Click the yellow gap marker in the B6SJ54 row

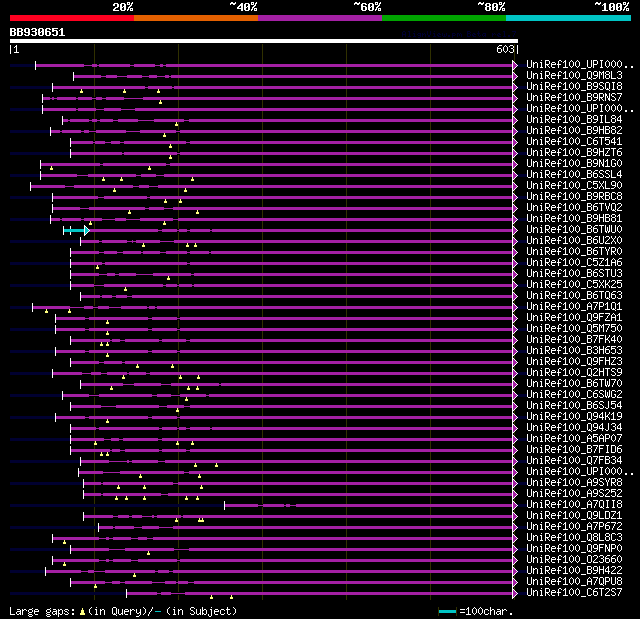pyautogui.click(x=177, y=410)
